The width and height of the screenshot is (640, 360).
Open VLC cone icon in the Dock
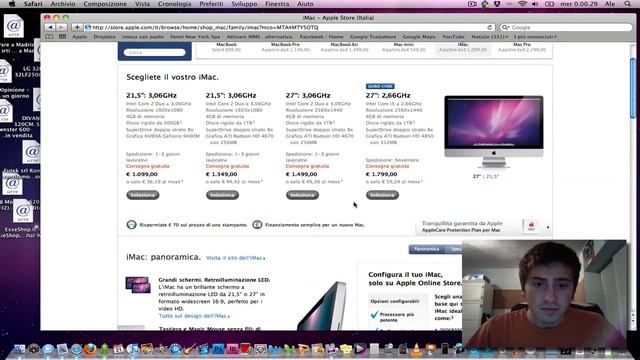pos(416,349)
